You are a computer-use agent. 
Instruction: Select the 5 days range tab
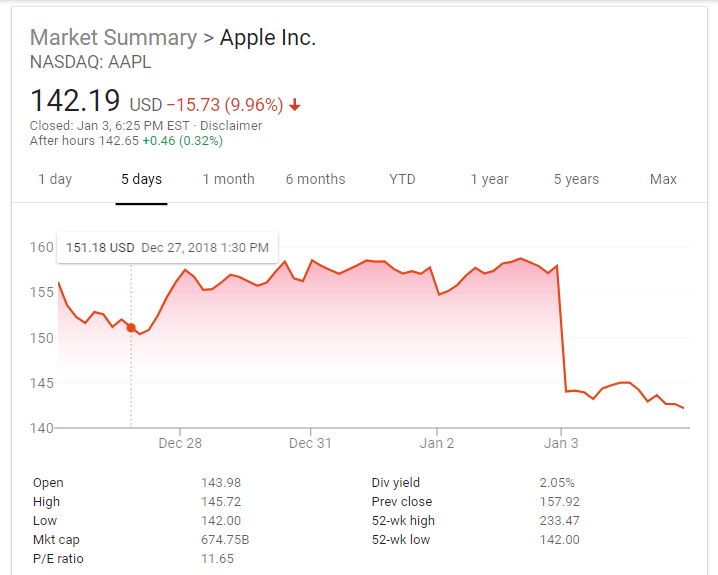[x=141, y=180]
